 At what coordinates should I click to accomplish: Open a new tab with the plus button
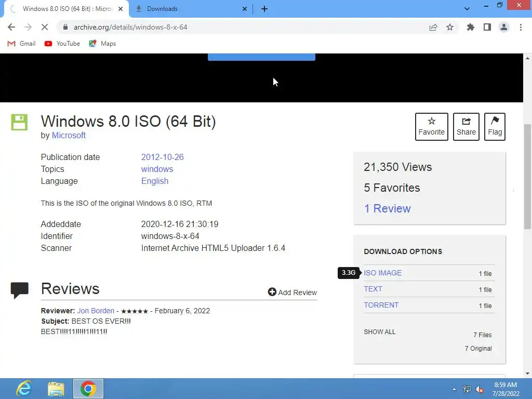264,9
